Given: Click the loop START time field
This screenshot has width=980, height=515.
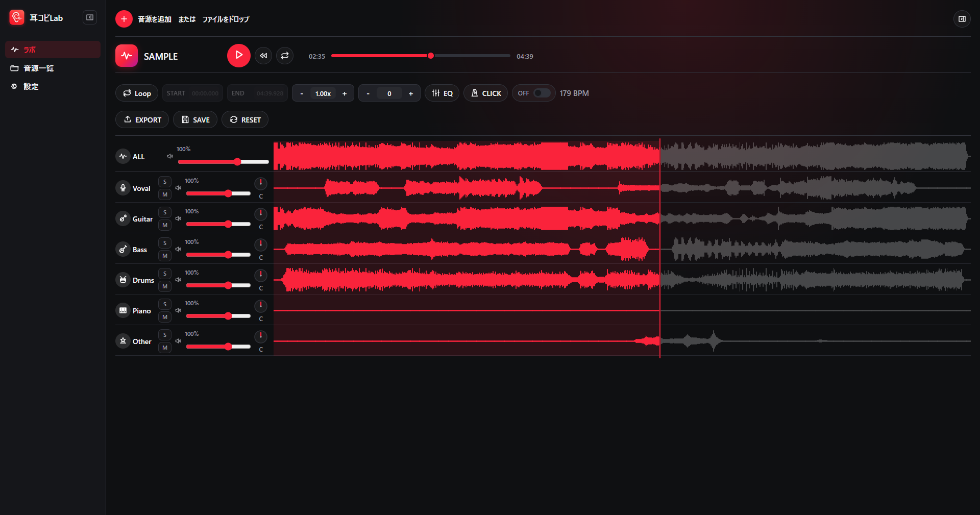Looking at the screenshot, I should 192,93.
